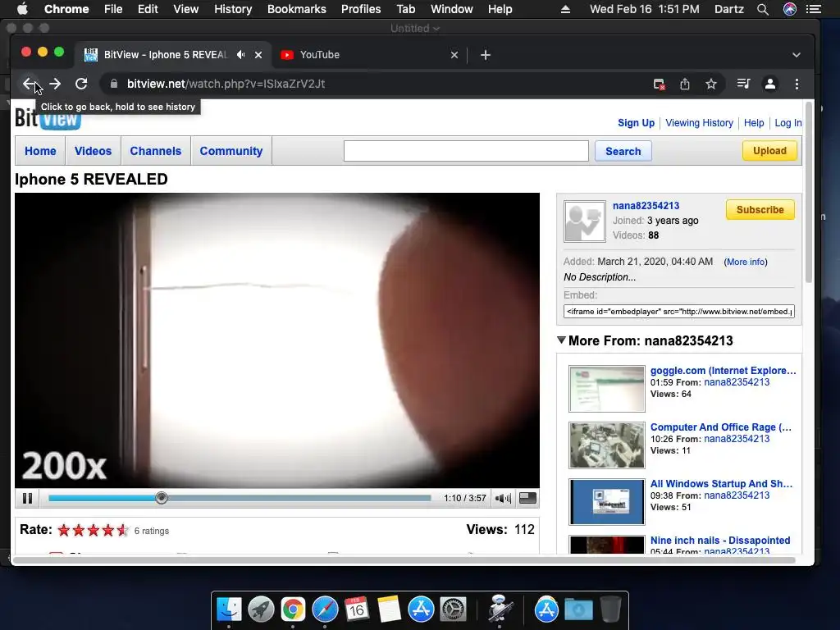Open nana82354213 channel link in uploader box
The width and height of the screenshot is (840, 630).
point(646,206)
